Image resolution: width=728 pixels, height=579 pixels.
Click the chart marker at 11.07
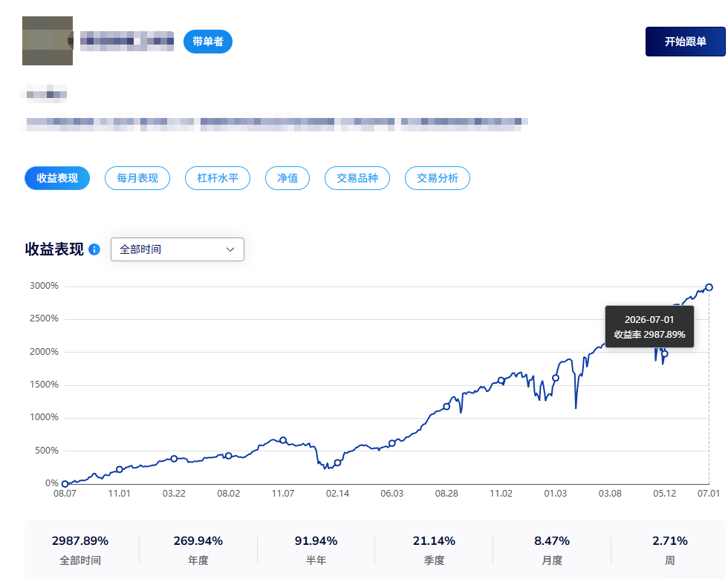click(x=283, y=440)
